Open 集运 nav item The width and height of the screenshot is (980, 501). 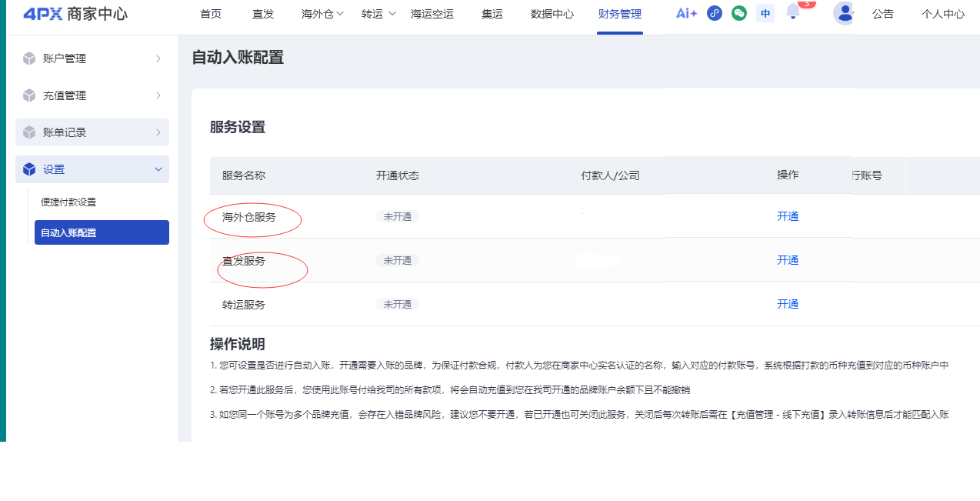[x=492, y=14]
